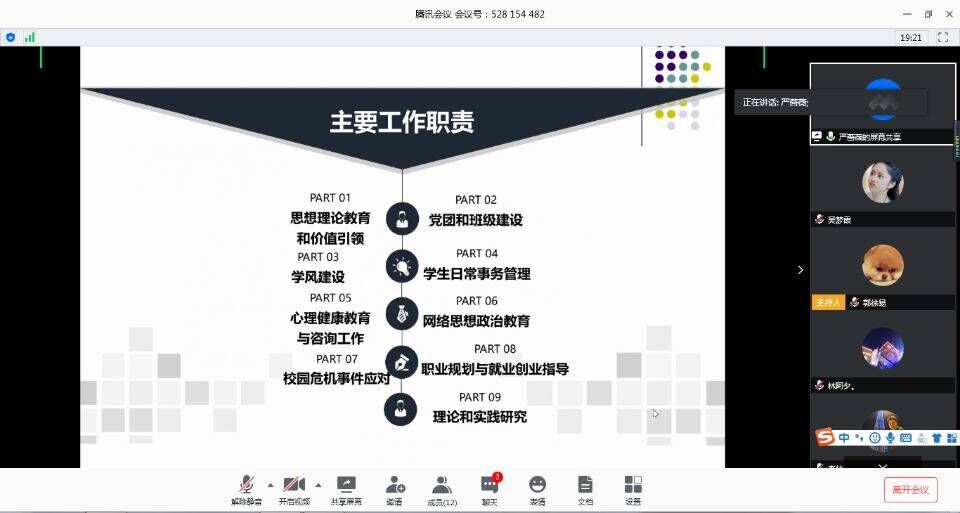Image resolution: width=960 pixels, height=513 pixels.
Task: Open the 聊天 chat panel
Action: point(489,489)
